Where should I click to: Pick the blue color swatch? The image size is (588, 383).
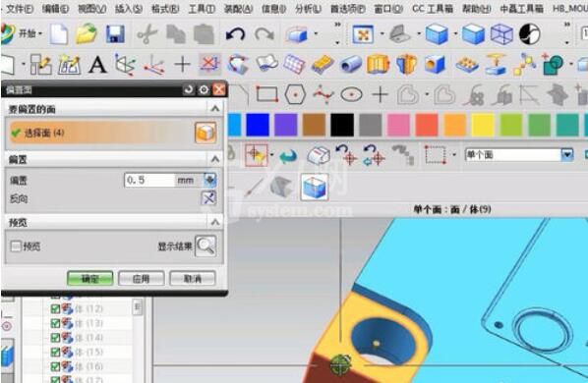click(x=258, y=125)
